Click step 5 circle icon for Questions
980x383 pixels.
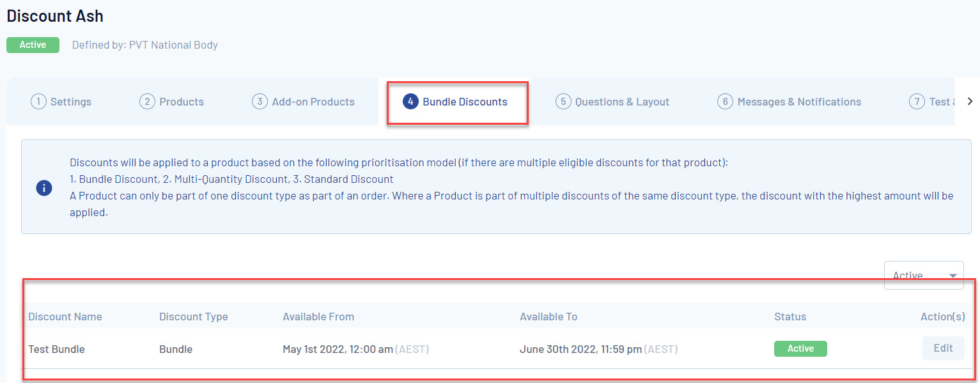(x=563, y=102)
